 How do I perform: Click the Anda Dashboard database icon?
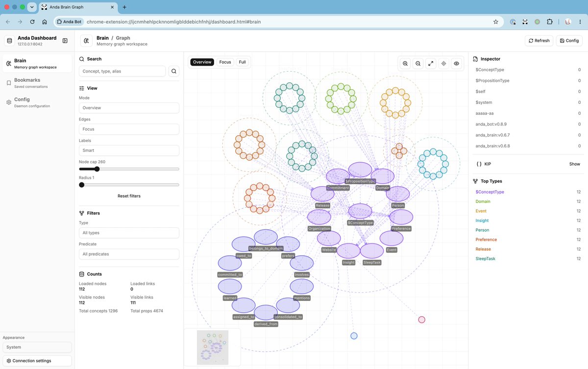pos(9,41)
